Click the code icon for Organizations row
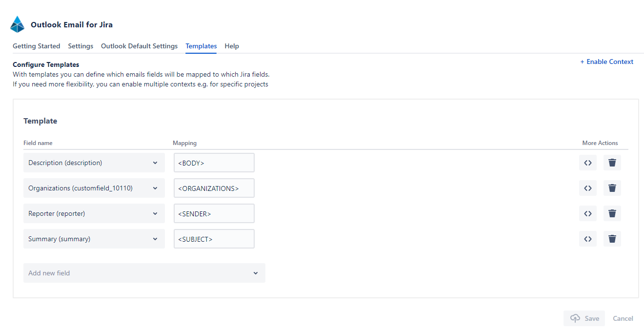 pos(588,188)
